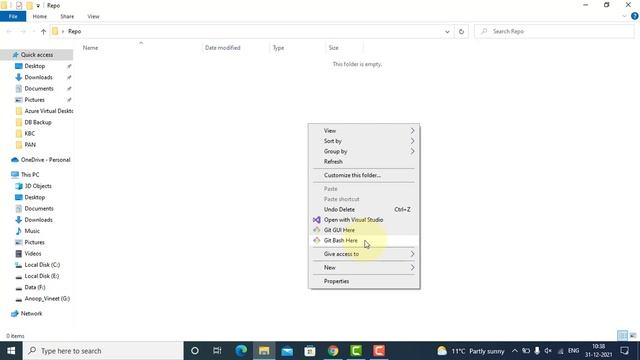Expand the ribbon with the chevron
Screen dimensions: 640x360
tap(624, 16)
